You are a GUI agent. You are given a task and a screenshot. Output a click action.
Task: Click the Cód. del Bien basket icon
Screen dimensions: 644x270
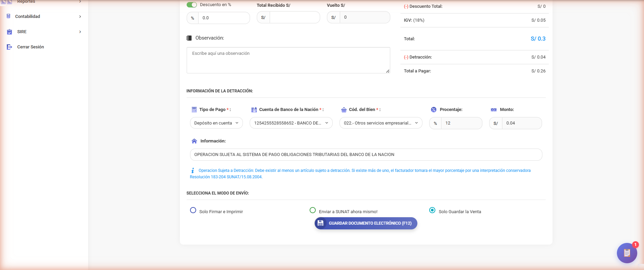(344, 110)
